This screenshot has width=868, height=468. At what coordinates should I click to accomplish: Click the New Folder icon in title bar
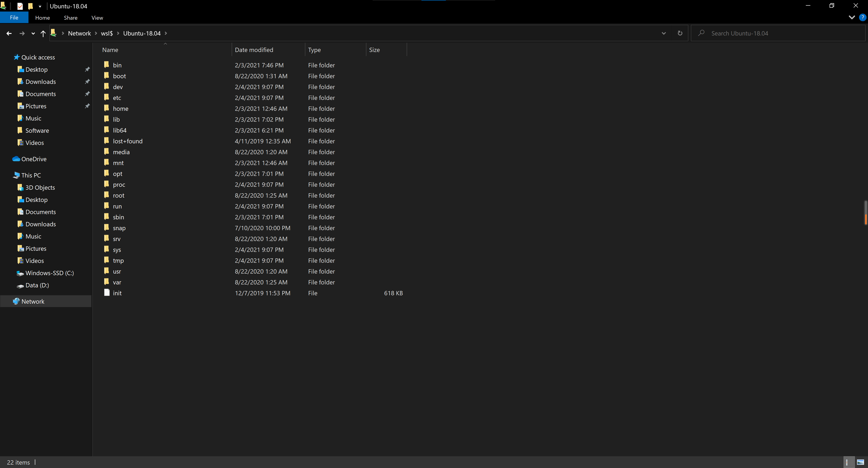coord(30,6)
